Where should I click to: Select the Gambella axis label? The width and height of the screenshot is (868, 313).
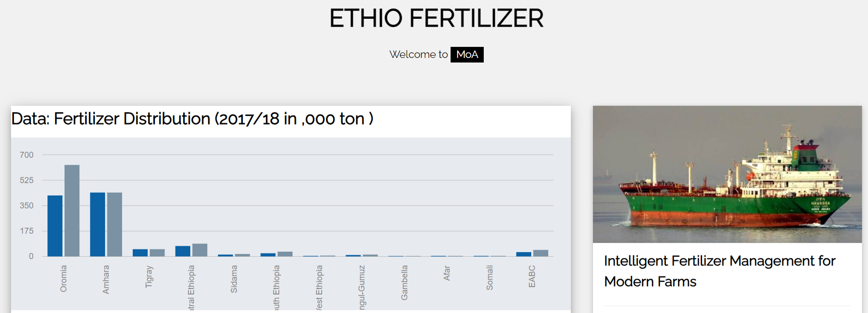pyautogui.click(x=405, y=283)
